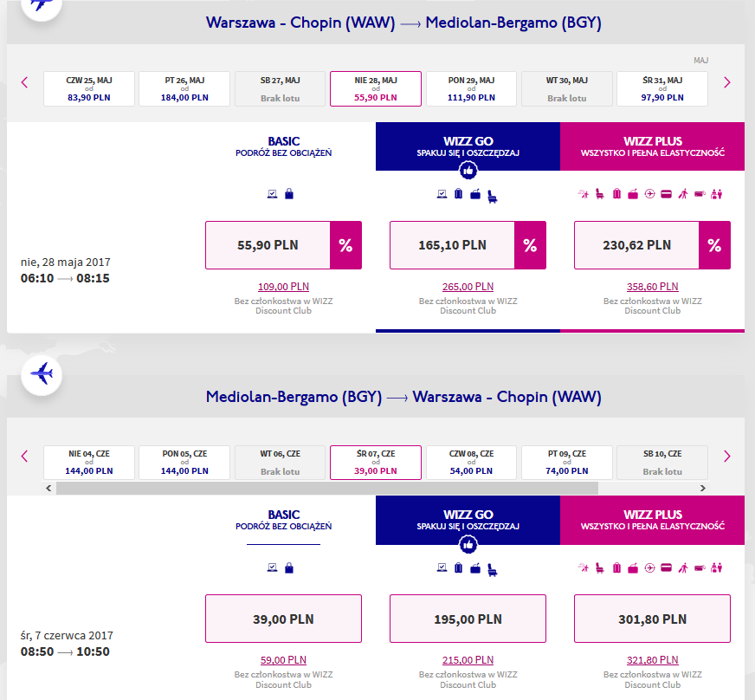This screenshot has height=700, width=755.
Task: Choose the 301,80 PLN WIZZ PLUS fare
Action: (x=653, y=619)
